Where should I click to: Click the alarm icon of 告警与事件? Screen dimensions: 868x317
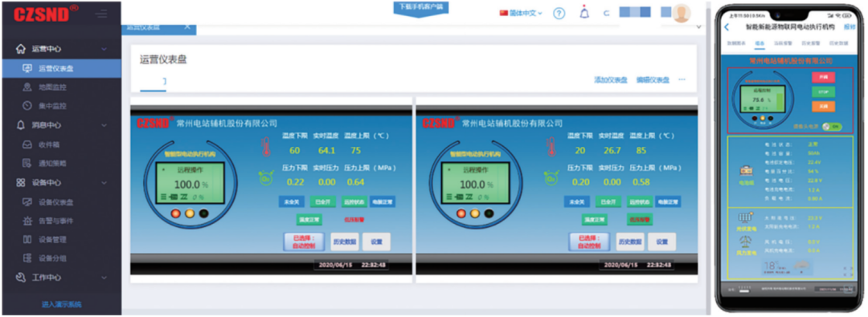[x=27, y=221]
